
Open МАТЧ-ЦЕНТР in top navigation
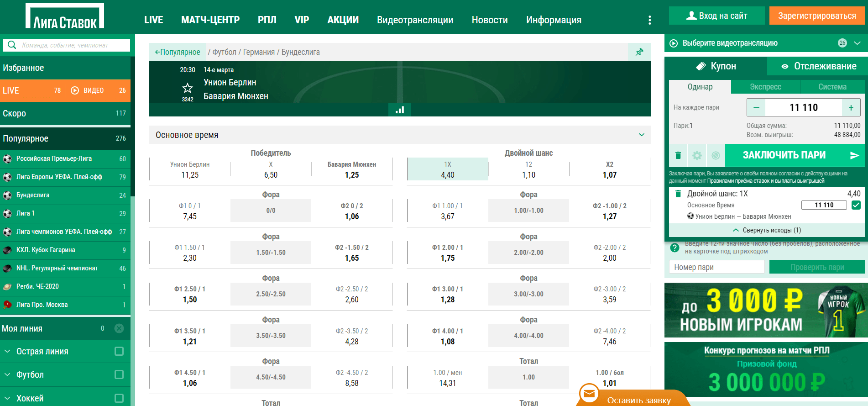point(210,20)
